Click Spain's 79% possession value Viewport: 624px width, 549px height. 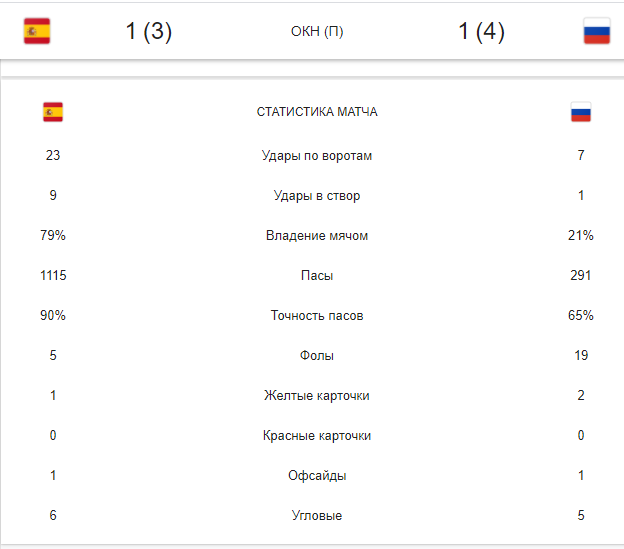(53, 236)
